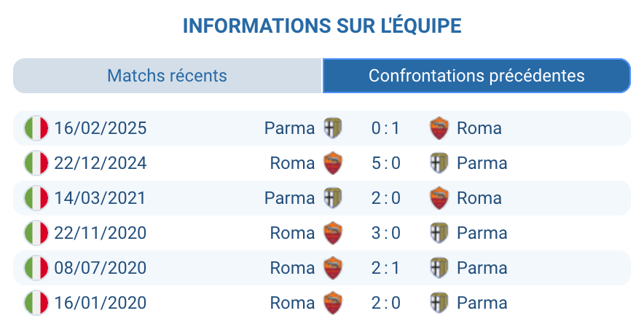Image resolution: width=644 pixels, height=332 pixels.
Task: Select the date 22/11/2020
Action: 101,233
